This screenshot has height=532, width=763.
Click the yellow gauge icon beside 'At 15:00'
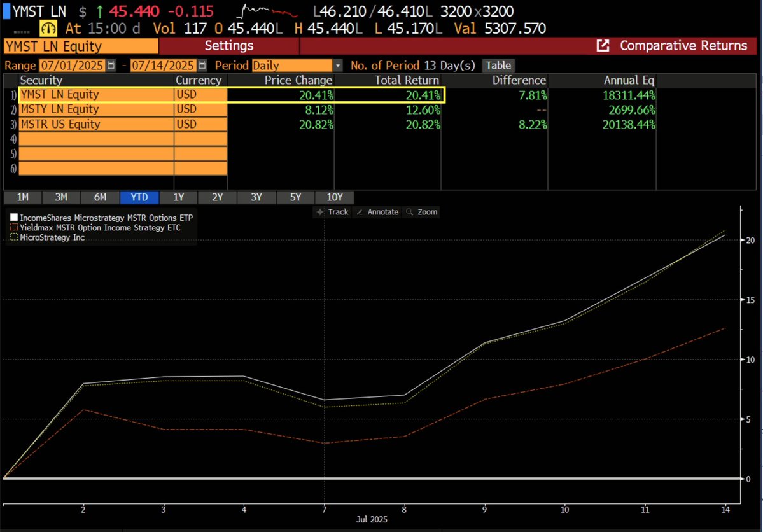coord(48,28)
